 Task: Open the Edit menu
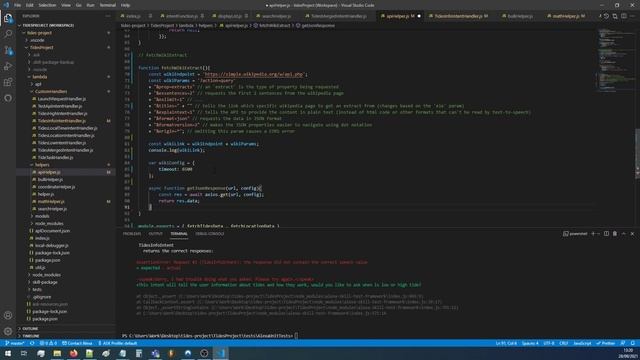point(30,5)
